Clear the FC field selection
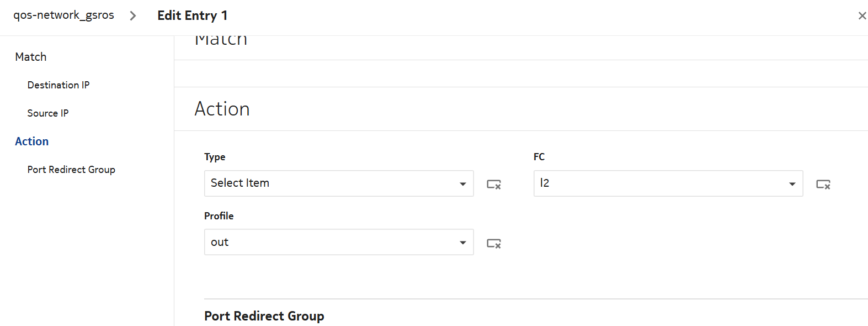The height and width of the screenshot is (326, 868). pos(823,184)
